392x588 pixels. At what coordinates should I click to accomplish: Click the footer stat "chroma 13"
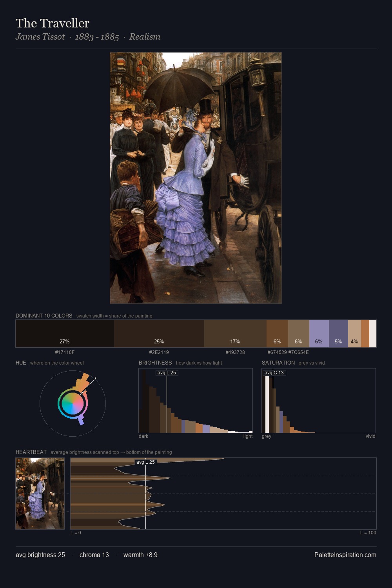[94, 555]
